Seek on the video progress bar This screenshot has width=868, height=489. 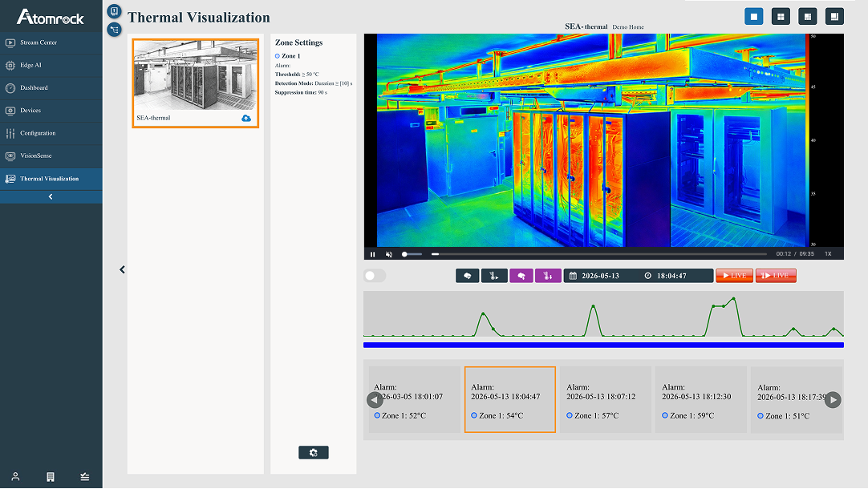coord(599,254)
